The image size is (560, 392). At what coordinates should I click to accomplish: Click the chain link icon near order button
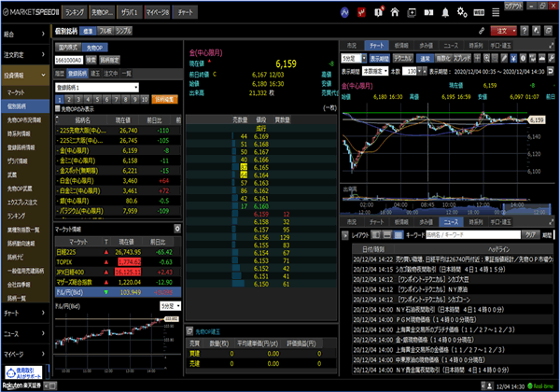coord(482,31)
